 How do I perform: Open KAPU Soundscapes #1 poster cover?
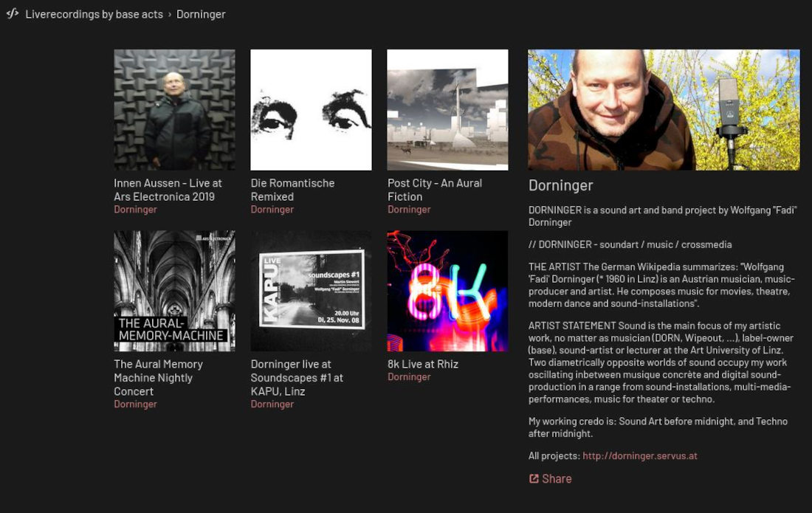312,291
